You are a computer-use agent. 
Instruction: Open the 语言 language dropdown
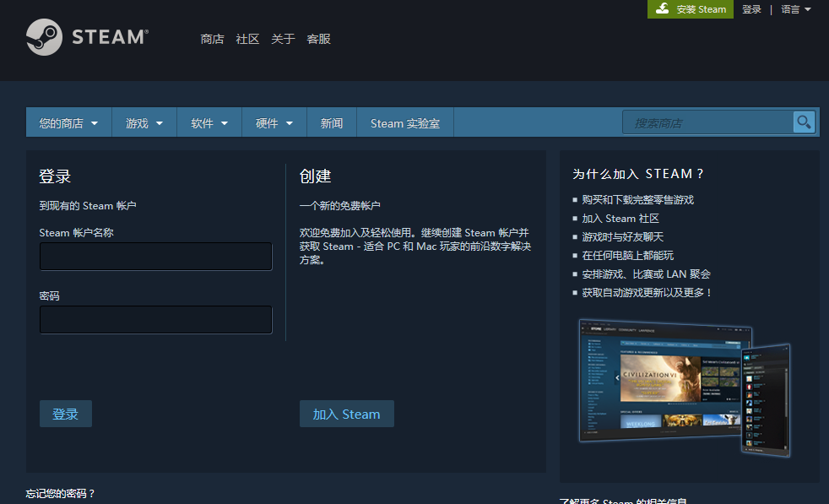[x=796, y=9]
